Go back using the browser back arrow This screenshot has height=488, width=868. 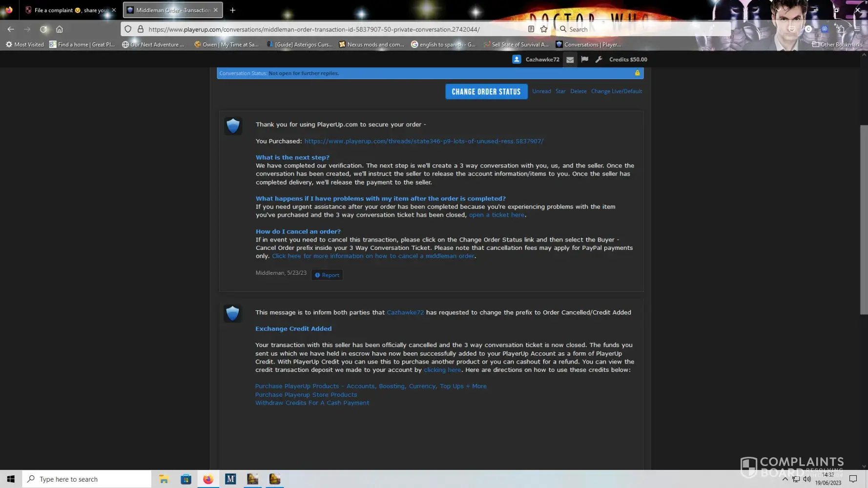point(11,29)
